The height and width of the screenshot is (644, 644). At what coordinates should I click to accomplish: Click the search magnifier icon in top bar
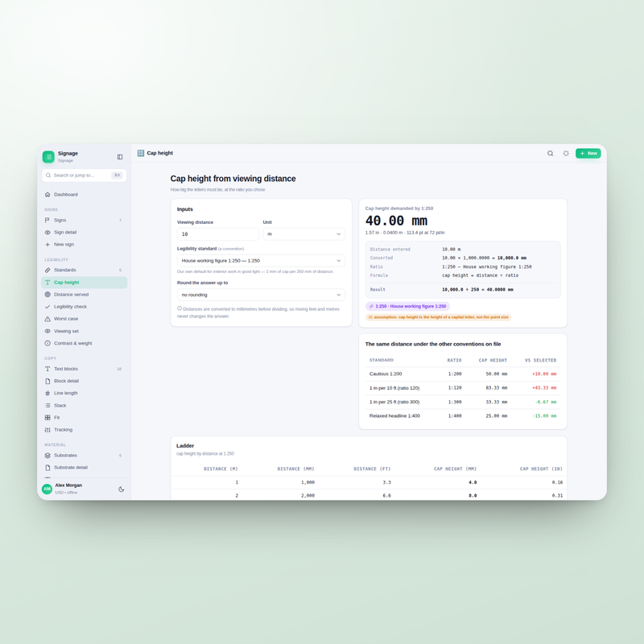pos(550,153)
